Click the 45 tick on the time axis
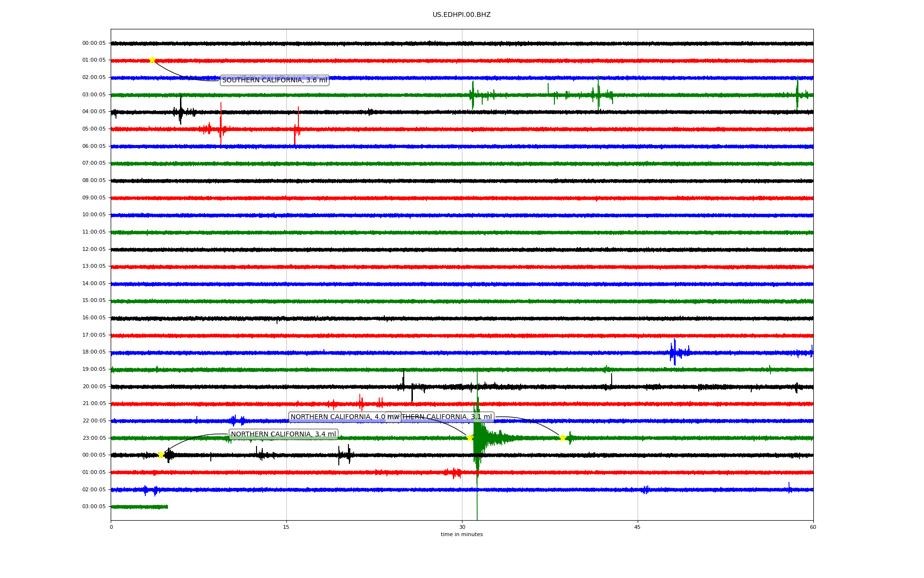The width and height of the screenshot is (924, 578). [638, 527]
